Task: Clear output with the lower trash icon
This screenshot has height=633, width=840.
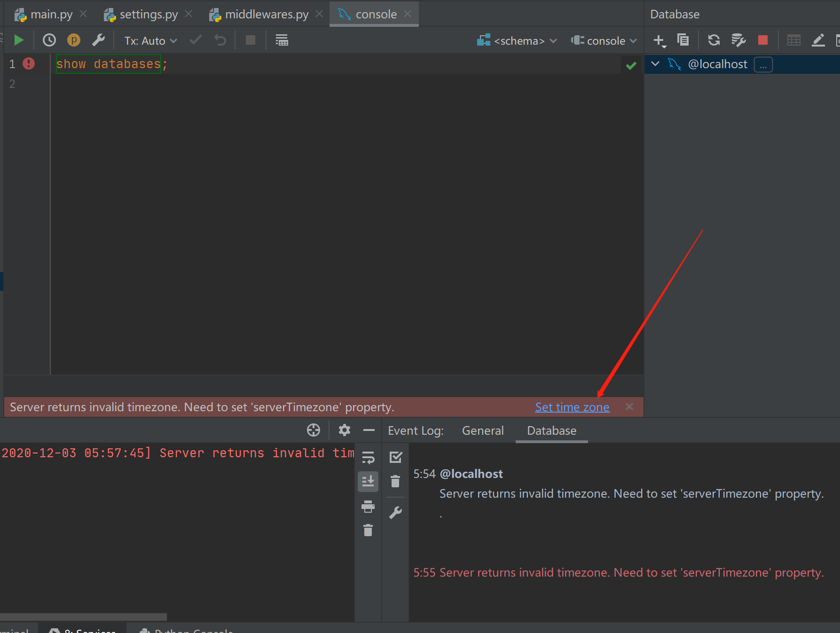Action: (x=368, y=531)
